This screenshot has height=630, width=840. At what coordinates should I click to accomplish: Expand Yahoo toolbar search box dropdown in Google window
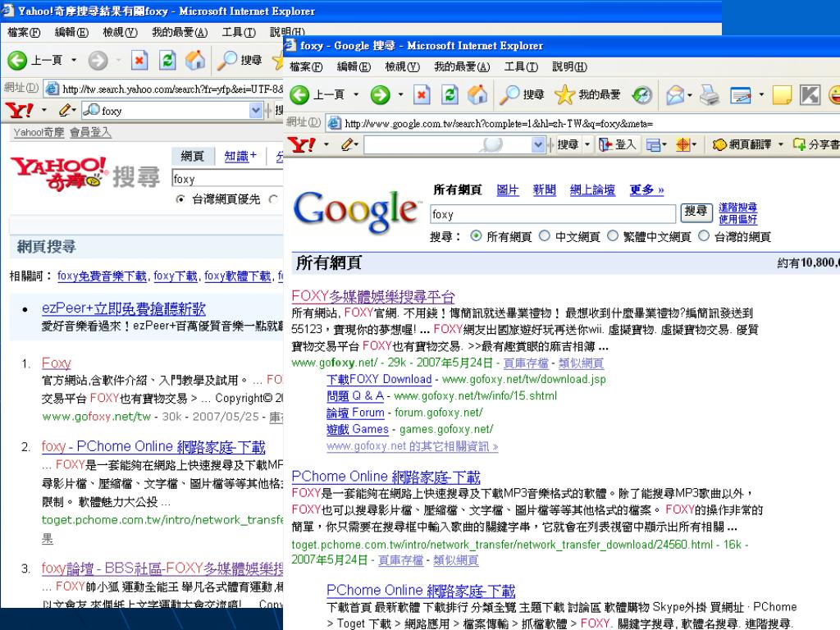click(538, 144)
